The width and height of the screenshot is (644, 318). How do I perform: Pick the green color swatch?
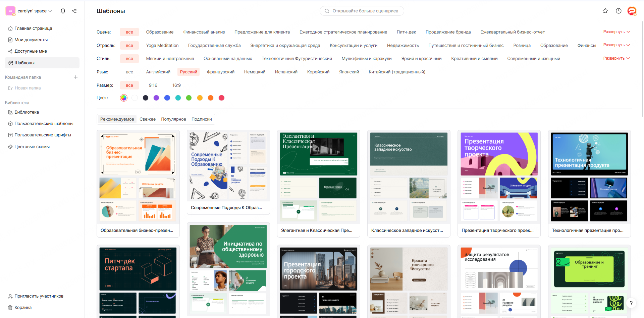(x=189, y=98)
